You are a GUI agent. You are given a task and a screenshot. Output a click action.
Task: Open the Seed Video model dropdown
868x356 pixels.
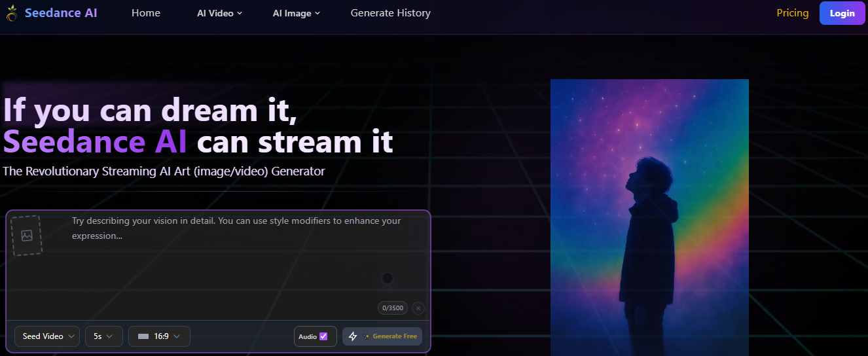(x=47, y=336)
